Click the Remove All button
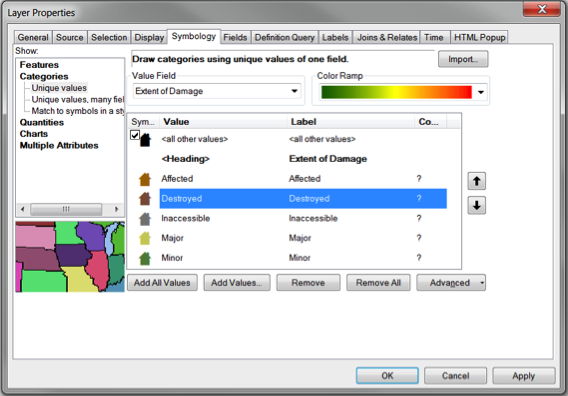 coord(378,283)
